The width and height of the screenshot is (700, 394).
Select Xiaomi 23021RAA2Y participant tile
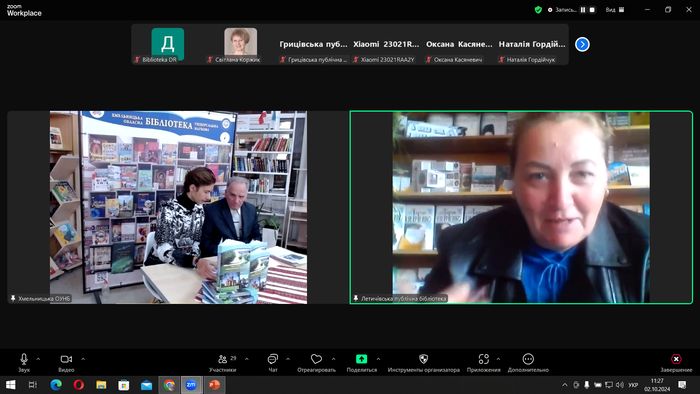(x=386, y=45)
